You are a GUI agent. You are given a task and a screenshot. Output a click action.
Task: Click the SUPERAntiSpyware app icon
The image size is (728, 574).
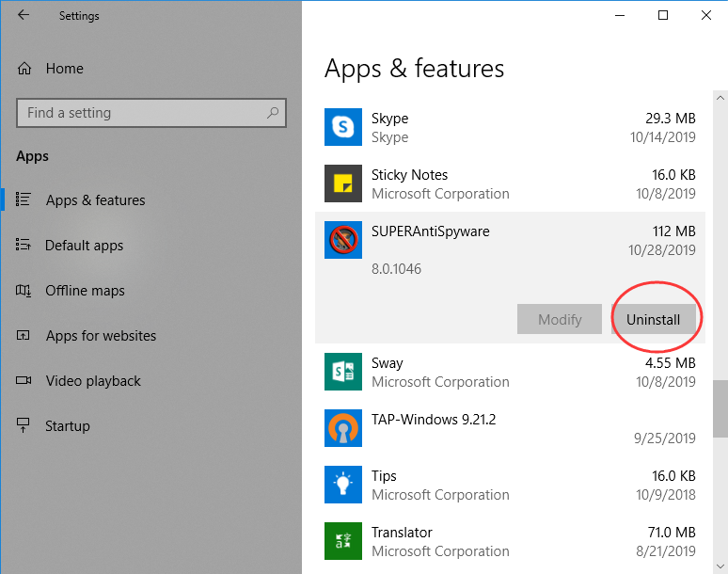tap(343, 240)
